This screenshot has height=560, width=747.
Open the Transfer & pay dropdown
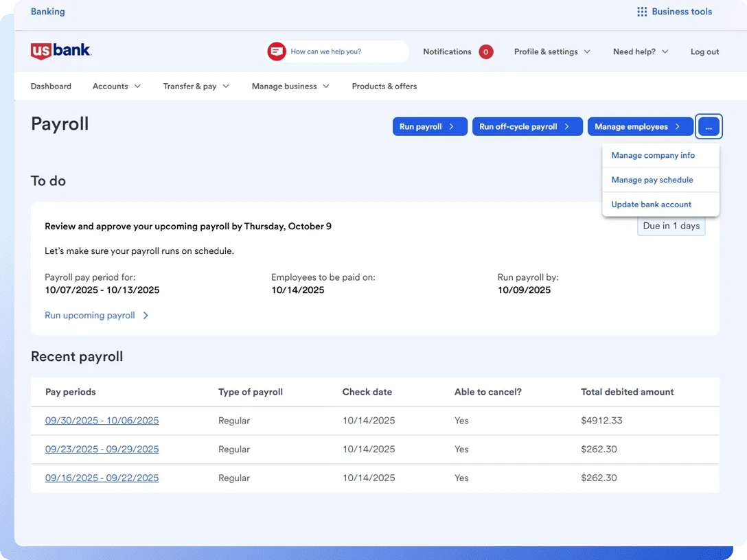coord(196,86)
